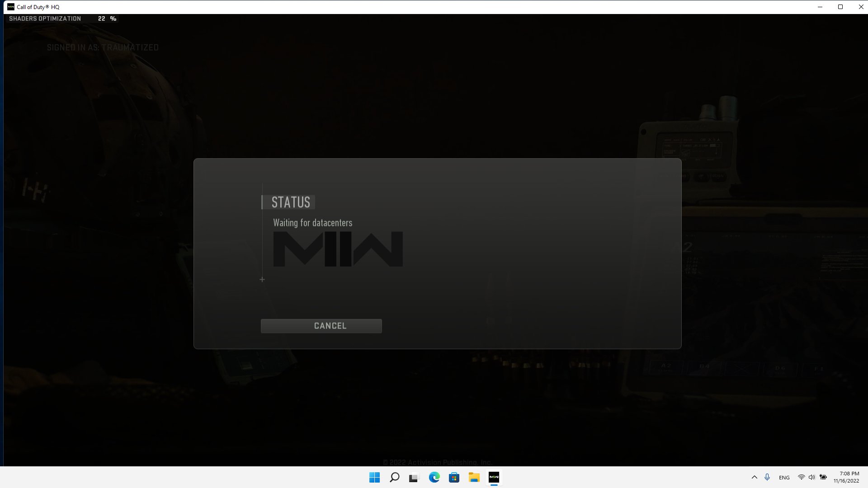Screen dimensions: 868x488
Task: Open Task View
Action: point(413,477)
